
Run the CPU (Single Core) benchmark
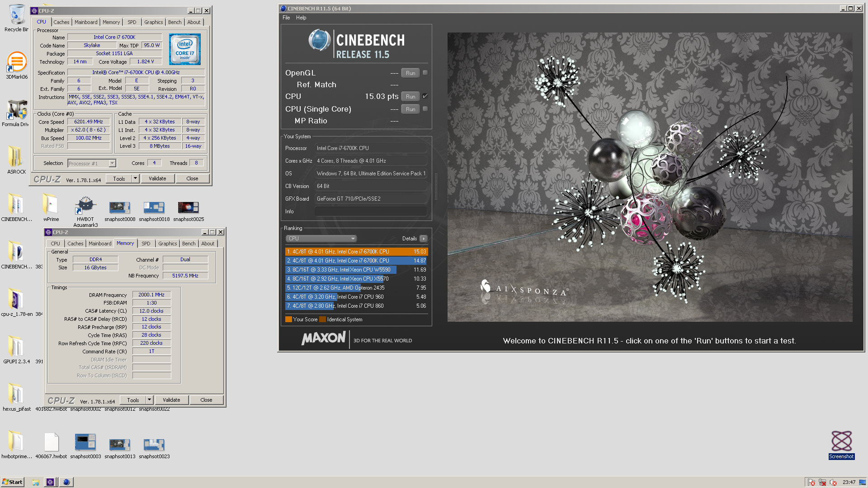[410, 109]
